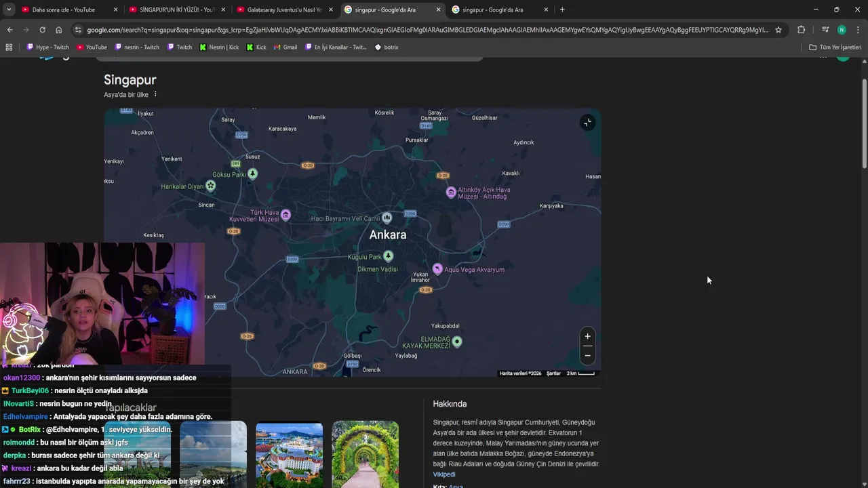Switch to the last singapur Google tab
868x488 pixels.
[500, 9]
